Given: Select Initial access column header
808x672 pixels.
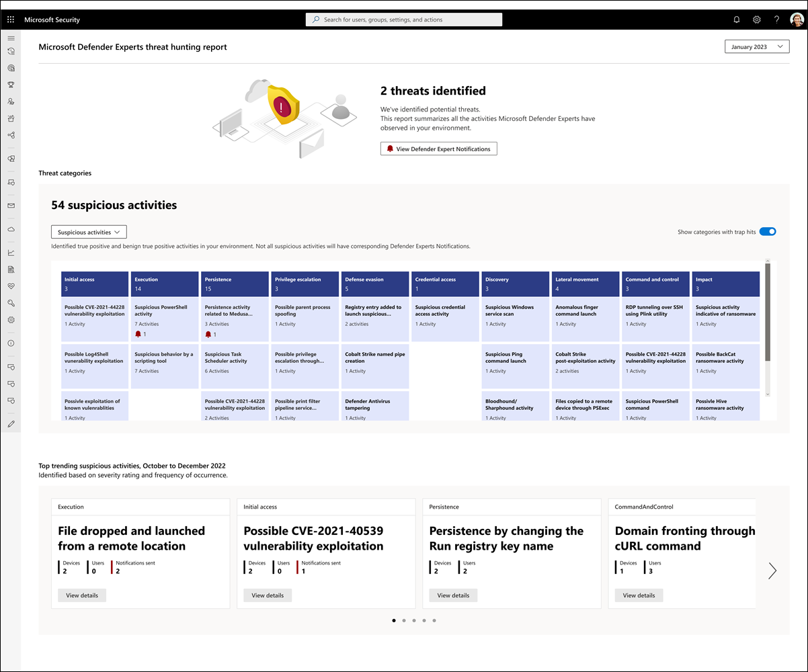Looking at the screenshot, I should [94, 284].
